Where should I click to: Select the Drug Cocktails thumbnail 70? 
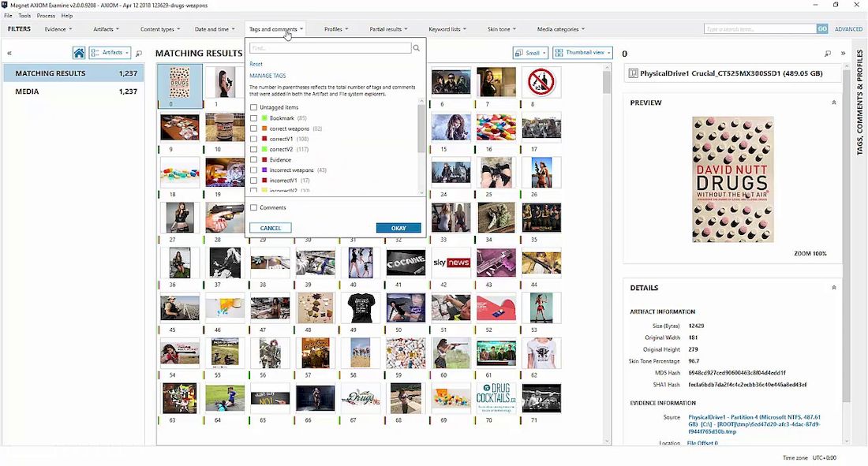coord(496,398)
